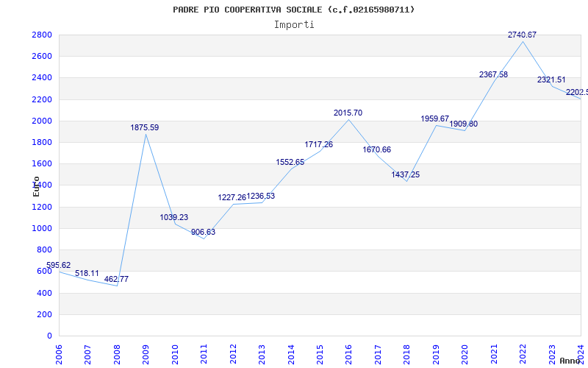
Task: Click the x-axis year 2017
Action: [x=378, y=355]
